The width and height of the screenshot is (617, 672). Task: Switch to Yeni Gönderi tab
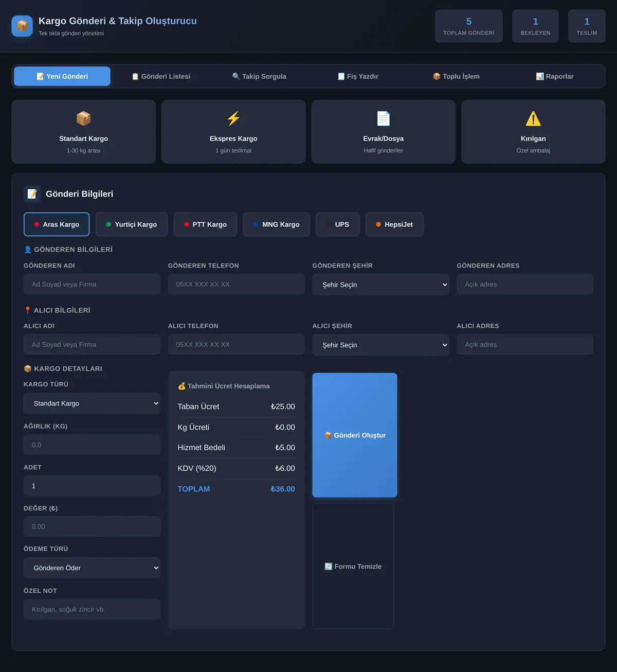pyautogui.click(x=62, y=76)
